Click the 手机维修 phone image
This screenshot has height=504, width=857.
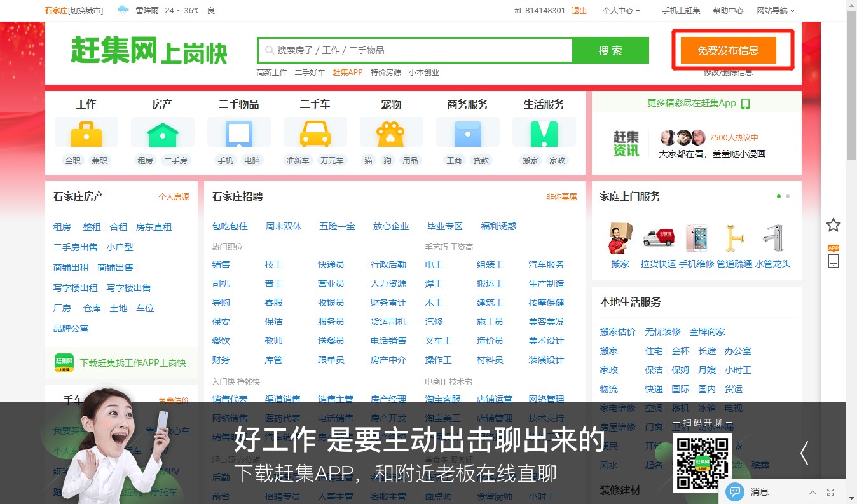point(697,238)
